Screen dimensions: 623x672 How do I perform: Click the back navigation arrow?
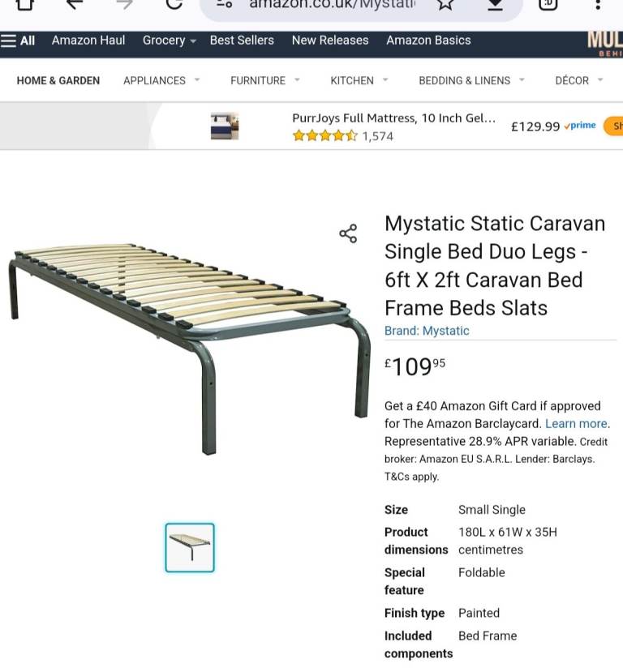tap(73, 6)
